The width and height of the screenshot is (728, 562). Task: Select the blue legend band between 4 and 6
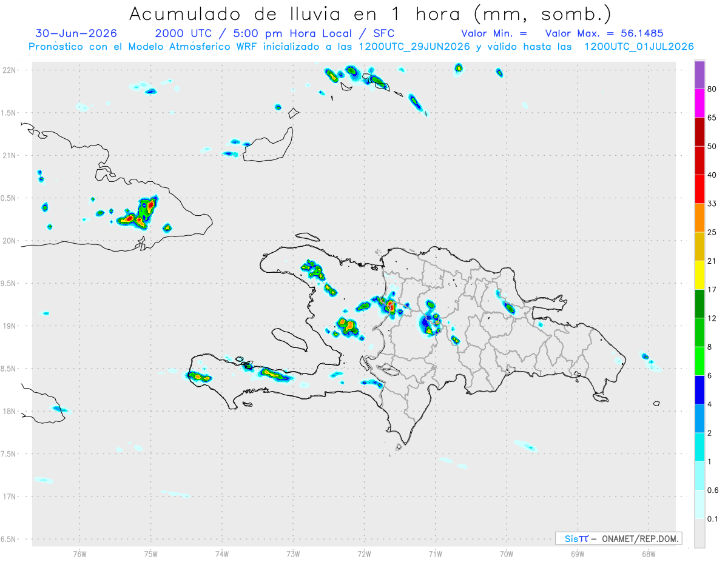699,389
